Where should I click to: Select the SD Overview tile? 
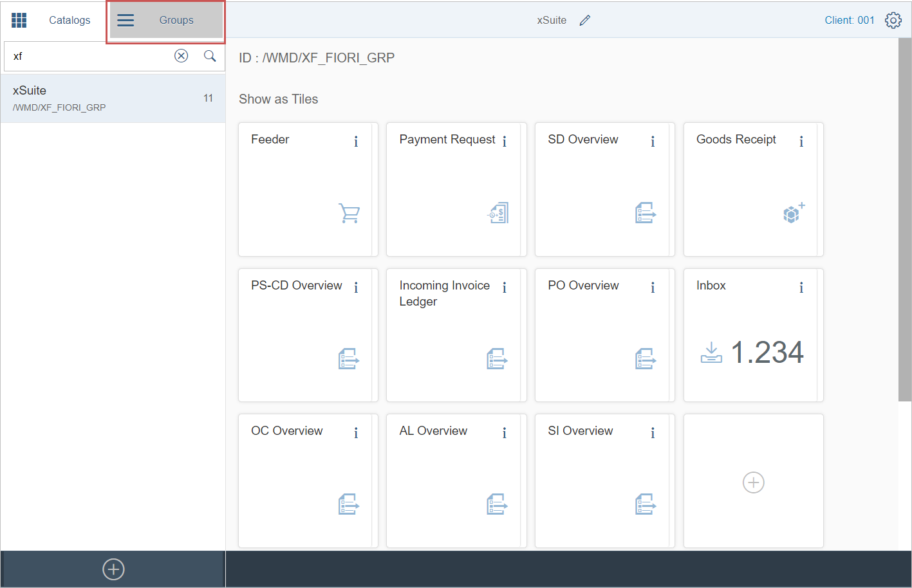click(x=604, y=189)
